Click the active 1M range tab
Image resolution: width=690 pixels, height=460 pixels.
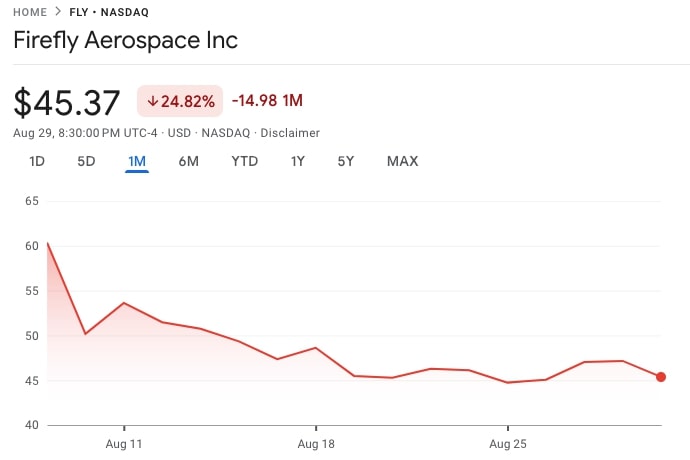[x=137, y=161]
